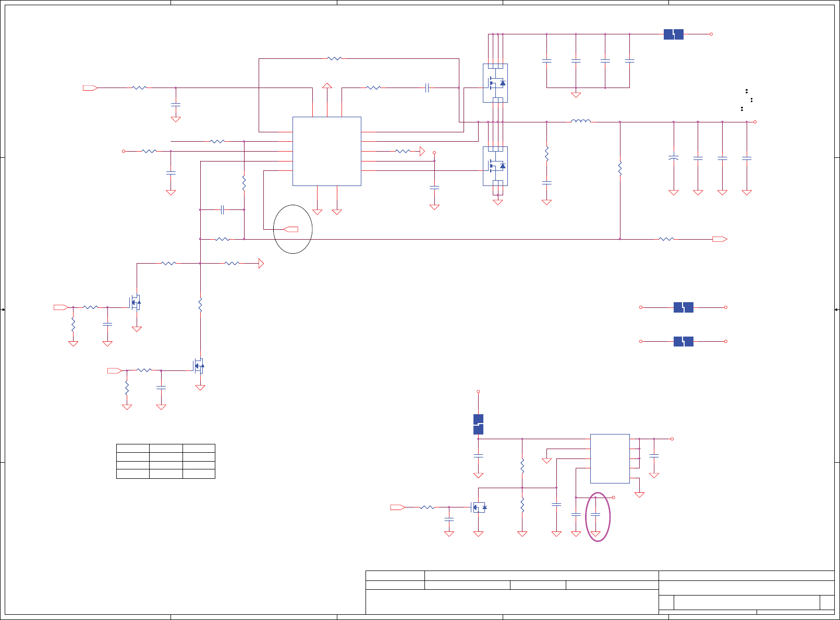840x620 pixels.
Task: Click the empty three-row table at lower left
Action: point(166,461)
